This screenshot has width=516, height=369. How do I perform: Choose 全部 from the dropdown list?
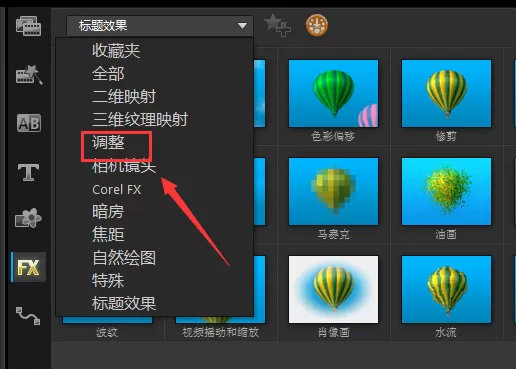pyautogui.click(x=108, y=74)
